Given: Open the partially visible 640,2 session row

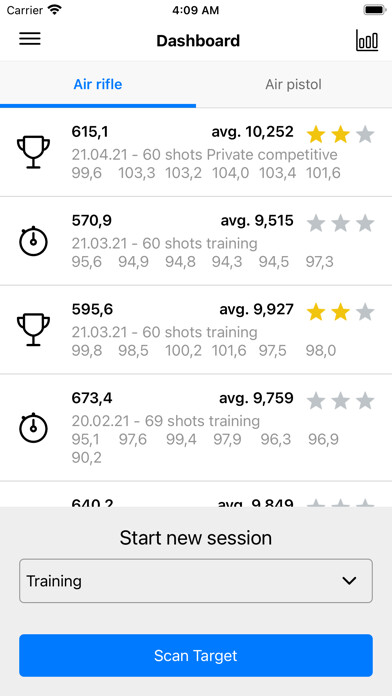Looking at the screenshot, I should [x=196, y=494].
